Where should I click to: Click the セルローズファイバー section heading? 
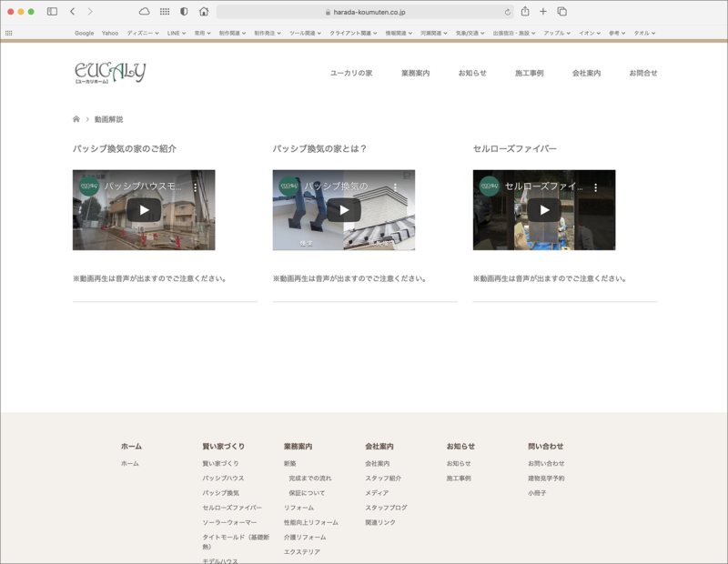514,148
